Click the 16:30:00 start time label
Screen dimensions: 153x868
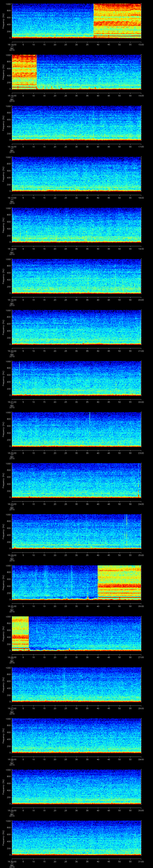tap(12, 862)
